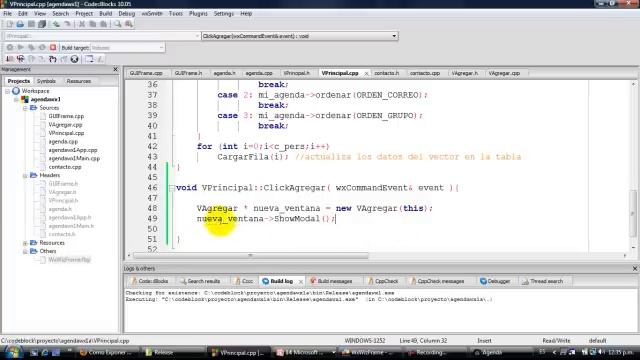Close the Logs & others panel
Image resolution: width=640 pixels, height=360 pixels.
(x=635, y=268)
